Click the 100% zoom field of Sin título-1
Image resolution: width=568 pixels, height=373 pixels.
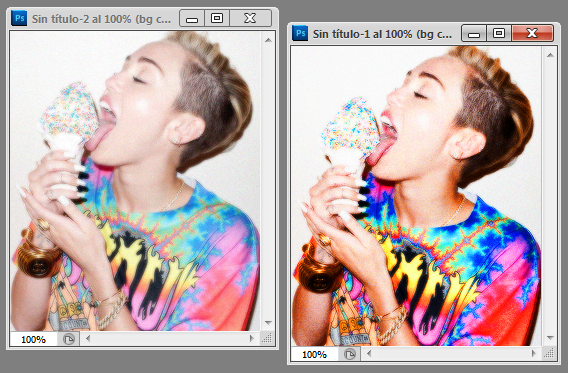point(314,355)
